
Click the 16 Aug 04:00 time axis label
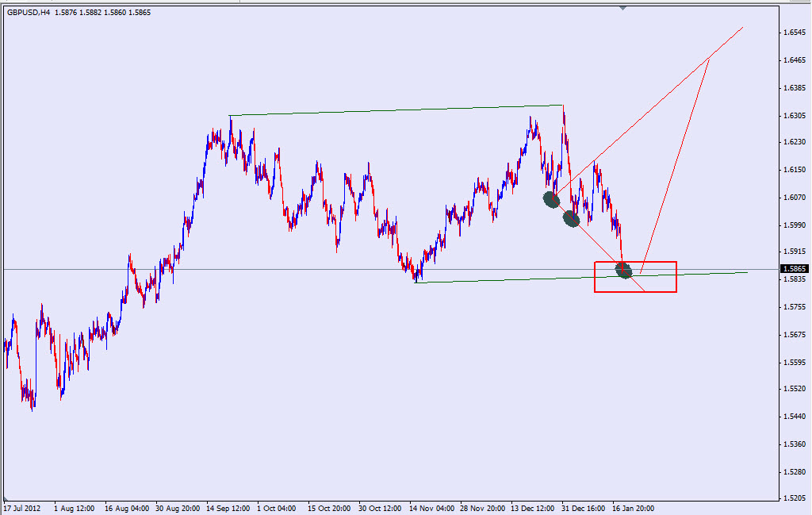click(x=127, y=509)
